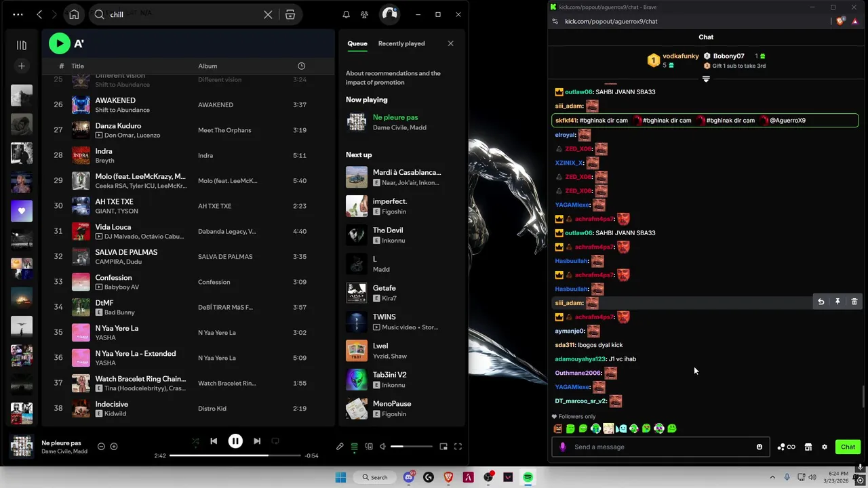This screenshot has width=868, height=488.
Task: Click the now playing album cover
Action: [22, 447]
